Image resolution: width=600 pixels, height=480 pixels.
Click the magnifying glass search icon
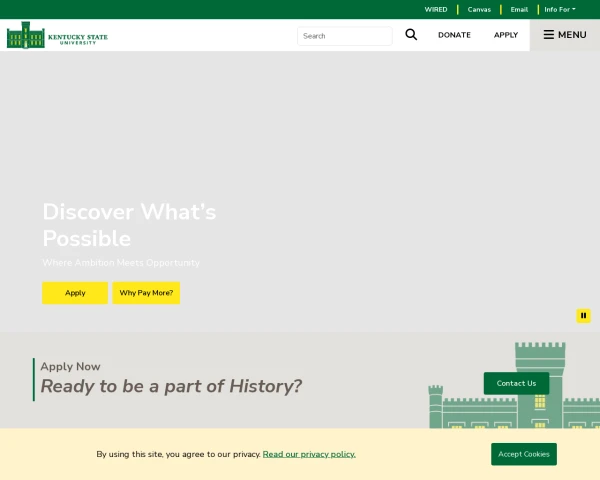[x=411, y=35]
